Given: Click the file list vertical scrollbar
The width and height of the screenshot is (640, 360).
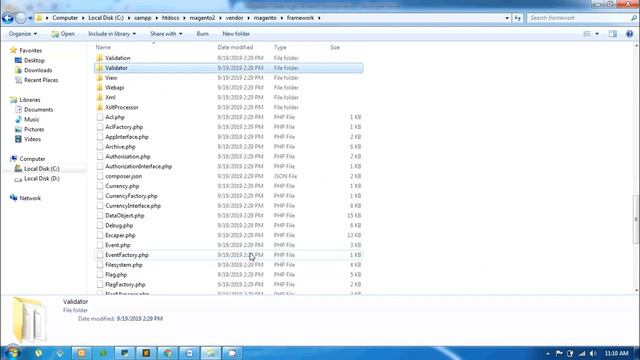Looking at the screenshot, I should point(636,220).
